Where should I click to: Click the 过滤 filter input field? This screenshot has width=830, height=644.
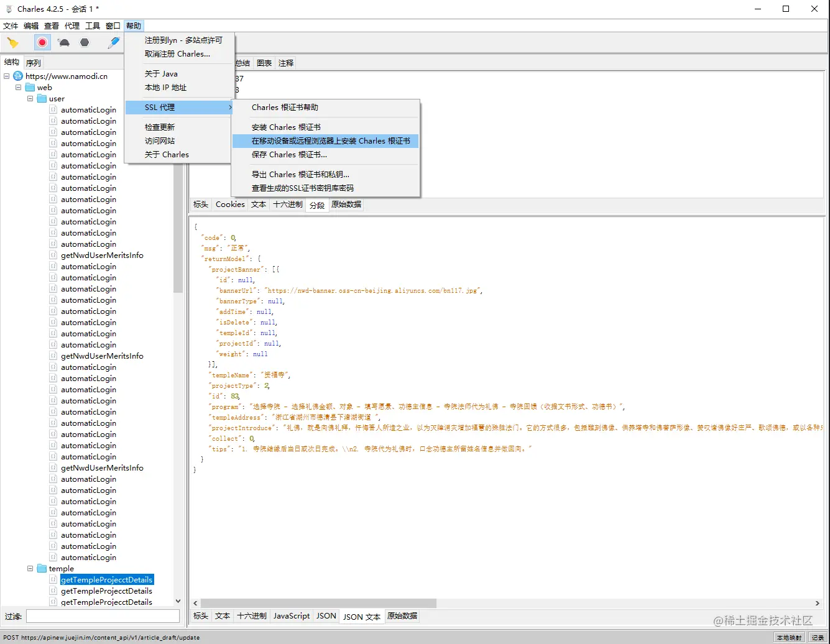tap(103, 616)
